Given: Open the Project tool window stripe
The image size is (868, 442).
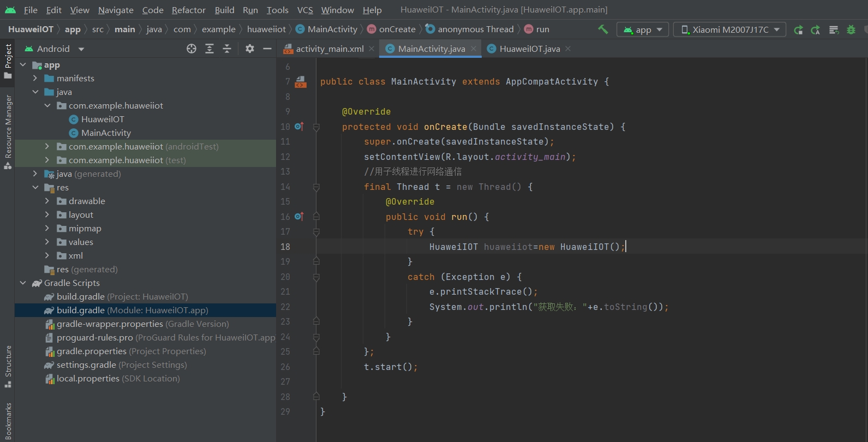Looking at the screenshot, I should pyautogui.click(x=8, y=61).
